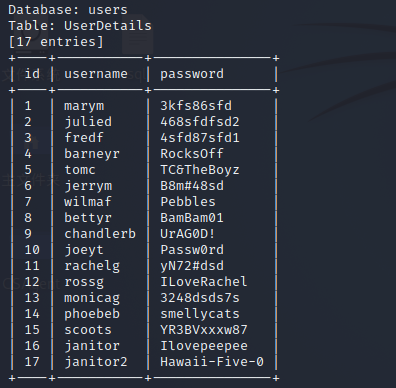Click password 'Passw0rd' for joeyt

192,250
